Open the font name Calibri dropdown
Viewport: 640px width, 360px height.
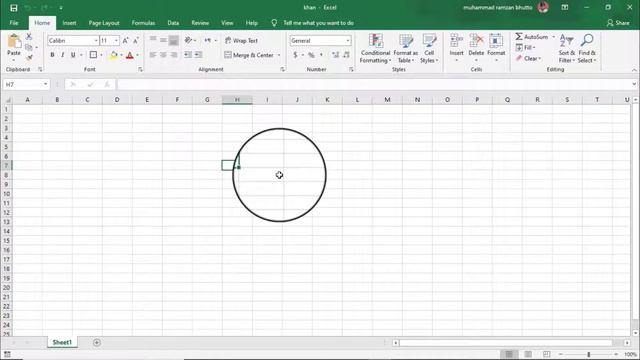click(96, 40)
